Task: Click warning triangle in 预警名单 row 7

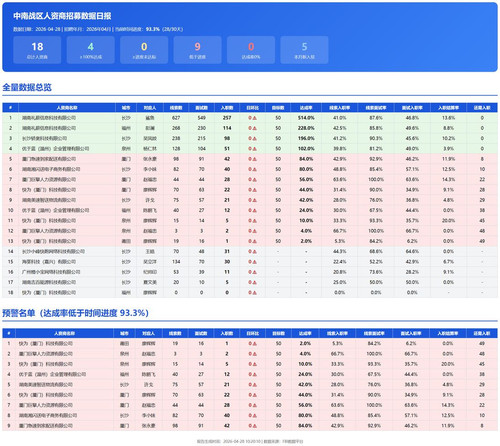Action: (255, 405)
